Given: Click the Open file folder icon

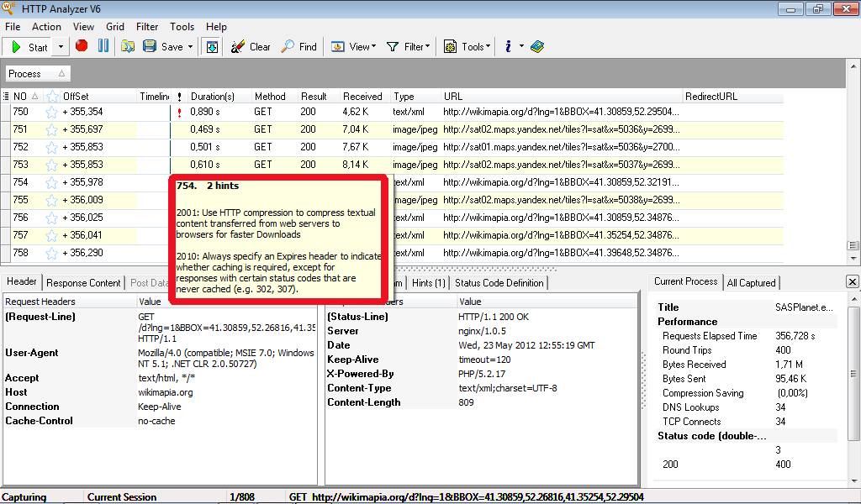Looking at the screenshot, I should pyautogui.click(x=128, y=46).
